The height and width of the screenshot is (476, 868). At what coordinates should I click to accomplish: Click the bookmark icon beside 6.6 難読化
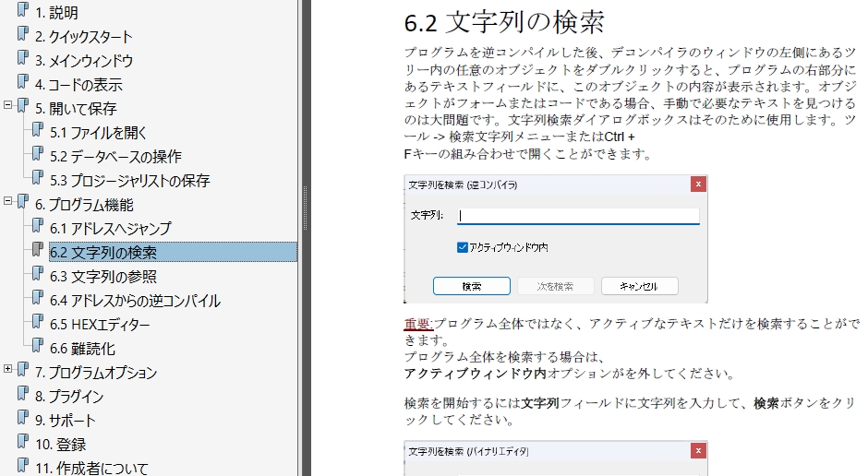(x=37, y=346)
